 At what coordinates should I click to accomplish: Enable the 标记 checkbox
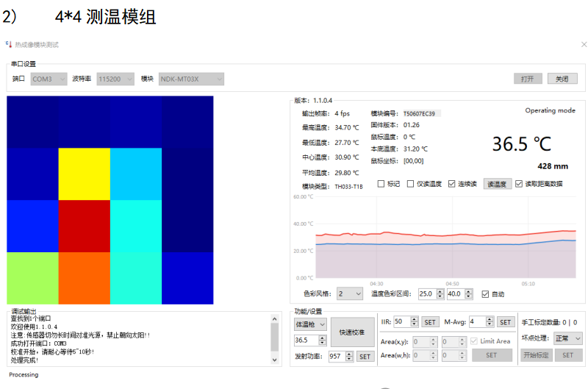(x=381, y=184)
